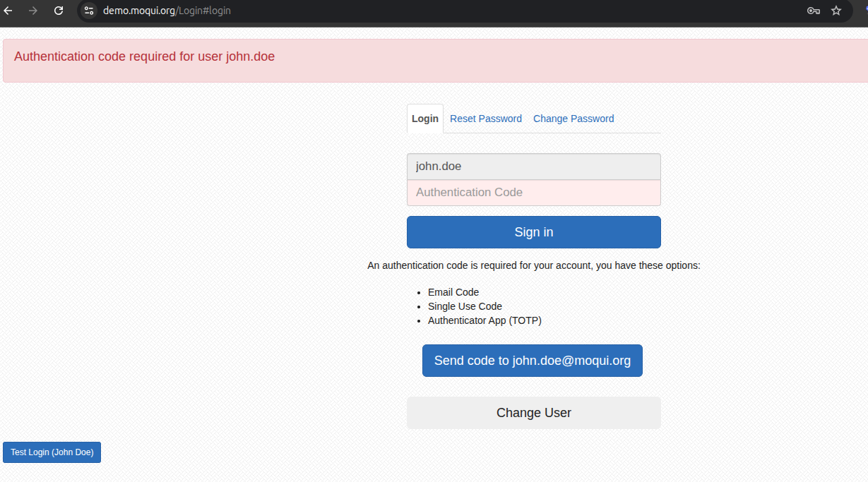The width and height of the screenshot is (868, 482).
Task: Go back with the browser back arrow
Action: 8,11
